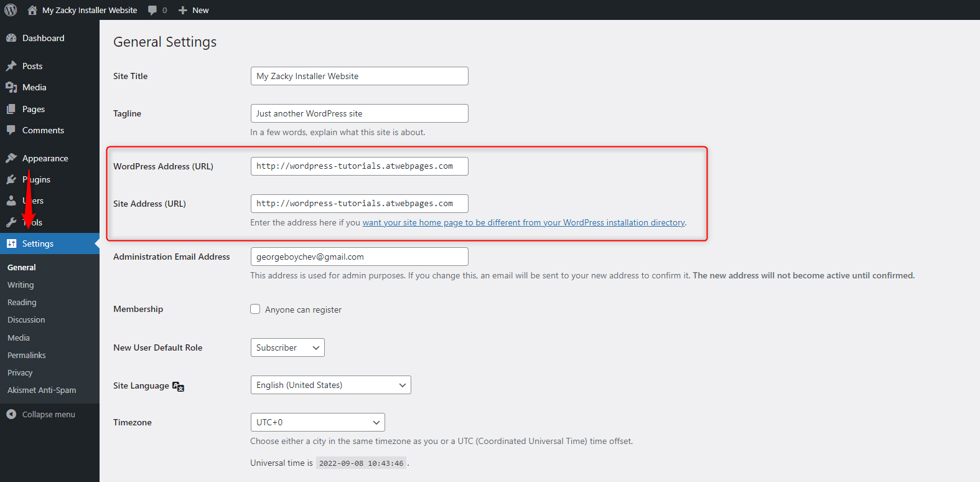Click the Collapse menu label
980x482 pixels.
tap(49, 414)
